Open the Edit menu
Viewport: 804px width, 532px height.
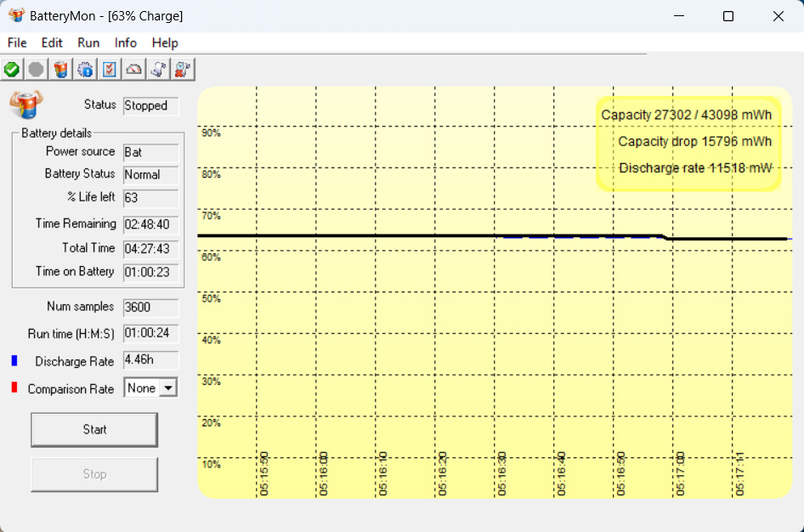52,42
